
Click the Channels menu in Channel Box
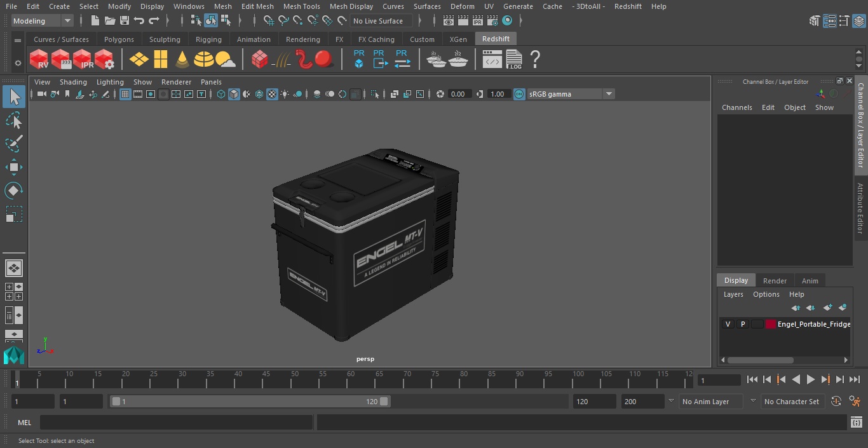click(737, 107)
